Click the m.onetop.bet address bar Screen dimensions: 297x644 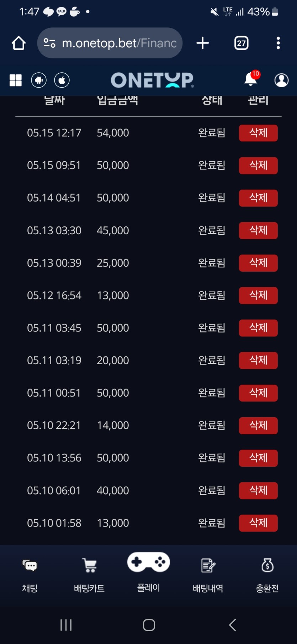(x=119, y=43)
